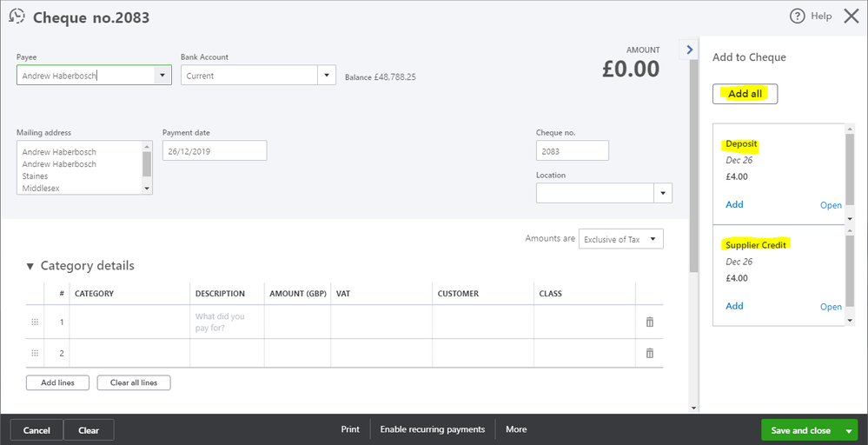Open Help via question mark icon

pos(797,17)
